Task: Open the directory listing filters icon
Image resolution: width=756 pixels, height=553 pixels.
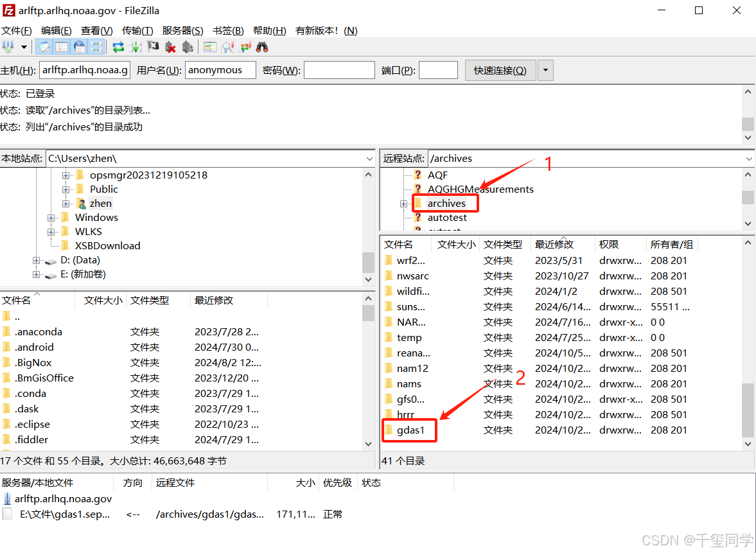Action: tap(210, 46)
